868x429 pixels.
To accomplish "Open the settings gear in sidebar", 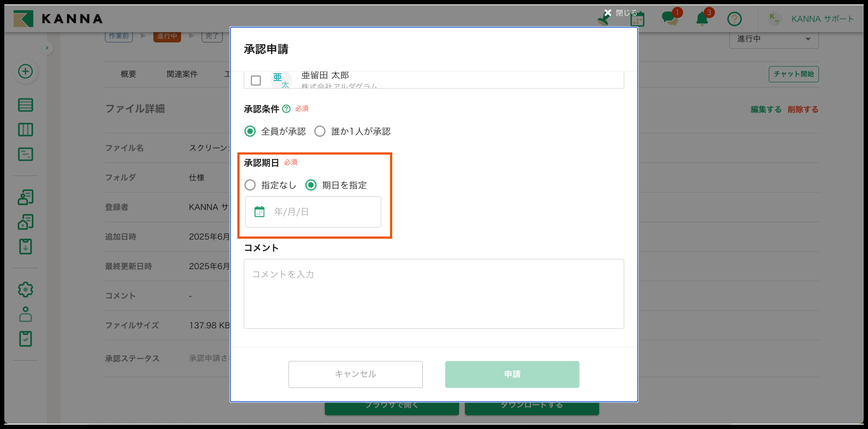I will click(25, 289).
